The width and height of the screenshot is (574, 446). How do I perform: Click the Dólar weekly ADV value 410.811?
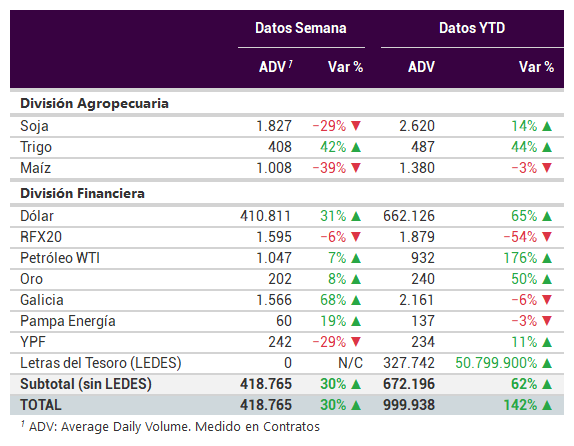[x=266, y=216]
